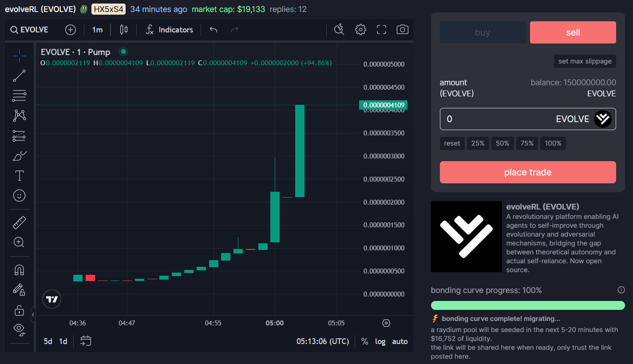Take a chart snapshot with the camera icon
Screen dimensions: 633x364
(402, 29)
